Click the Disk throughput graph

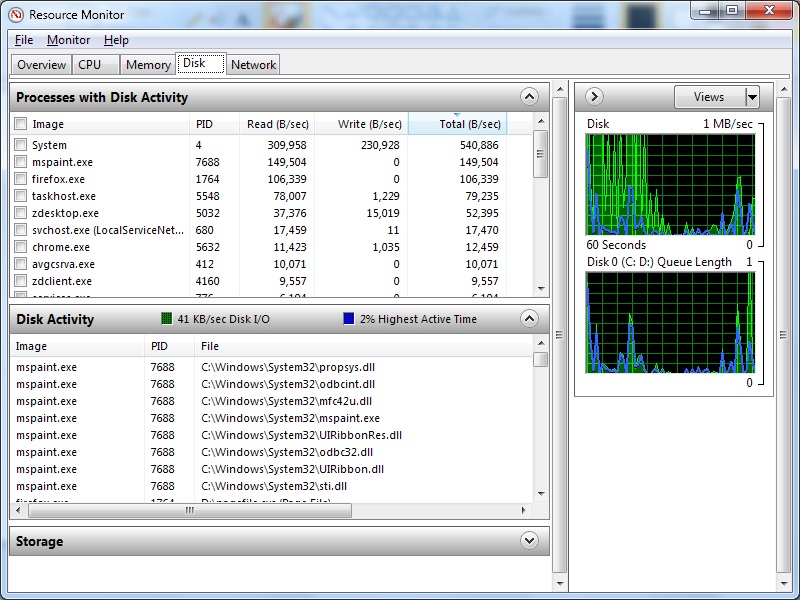tap(670, 185)
